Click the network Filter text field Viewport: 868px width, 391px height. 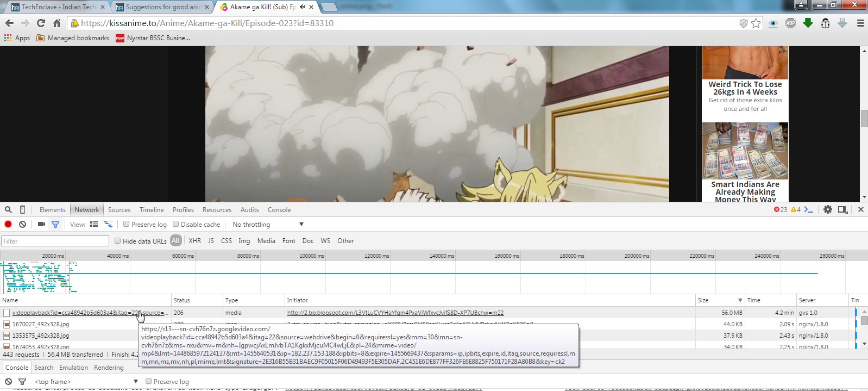[55, 241]
